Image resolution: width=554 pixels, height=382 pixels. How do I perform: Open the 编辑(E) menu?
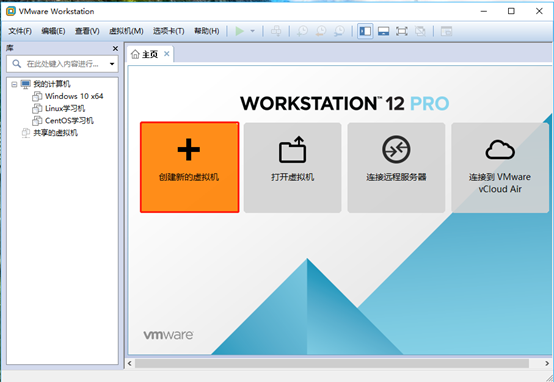[53, 31]
